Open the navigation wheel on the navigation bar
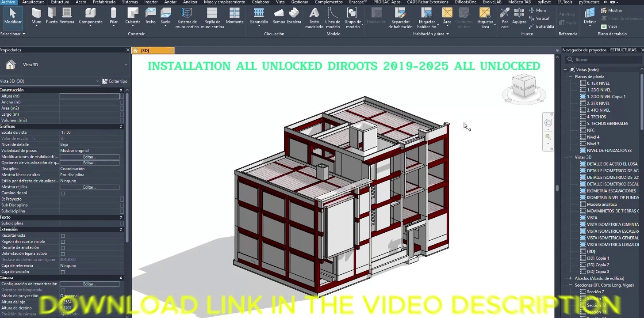This screenshot has height=318, width=644. (x=548, y=123)
